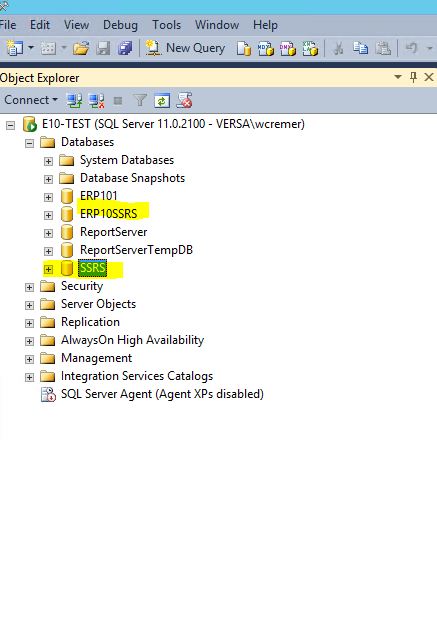Click the Save icon in toolbar
This screenshot has height=625, width=437.
point(103,48)
